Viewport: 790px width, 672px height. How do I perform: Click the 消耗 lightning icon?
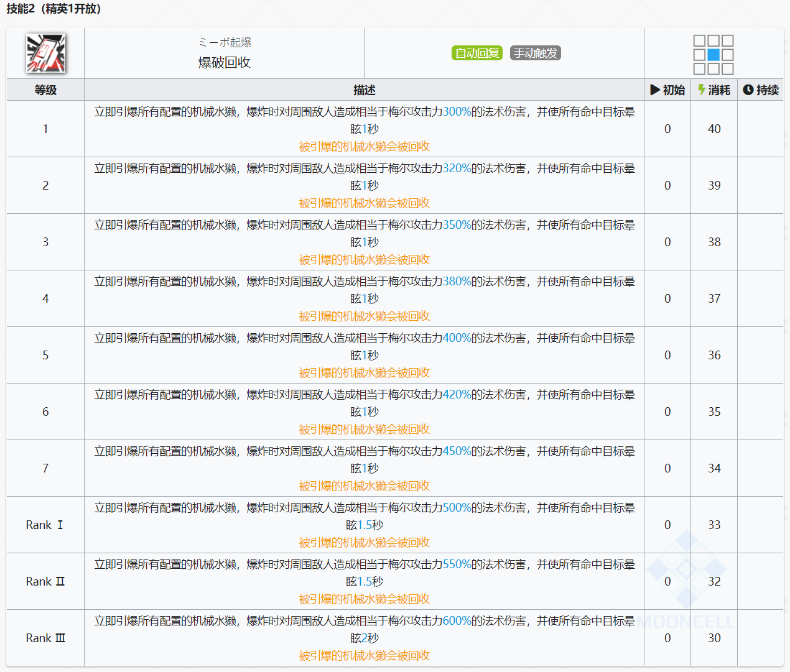702,90
